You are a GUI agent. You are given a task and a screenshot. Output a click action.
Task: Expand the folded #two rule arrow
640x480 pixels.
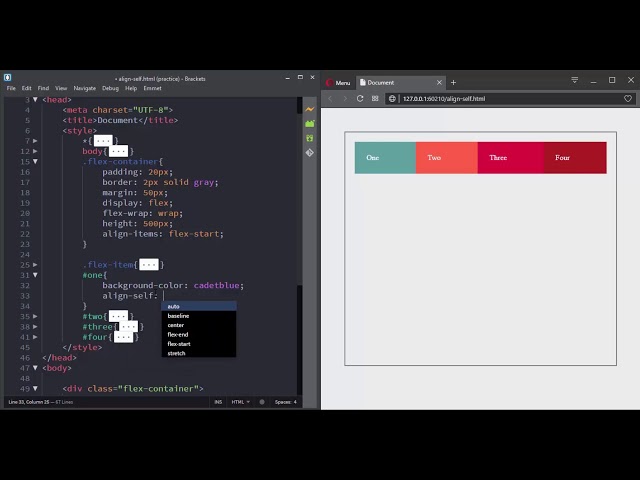pyautogui.click(x=35, y=316)
